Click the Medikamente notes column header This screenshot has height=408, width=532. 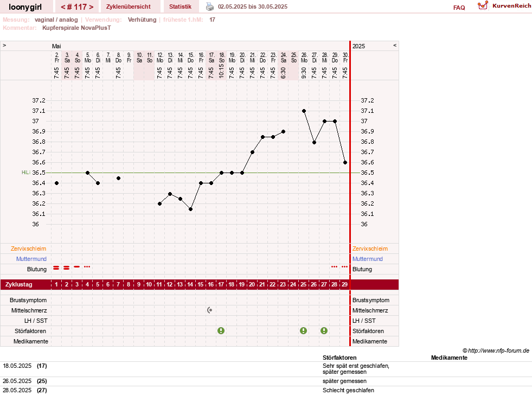click(x=449, y=358)
